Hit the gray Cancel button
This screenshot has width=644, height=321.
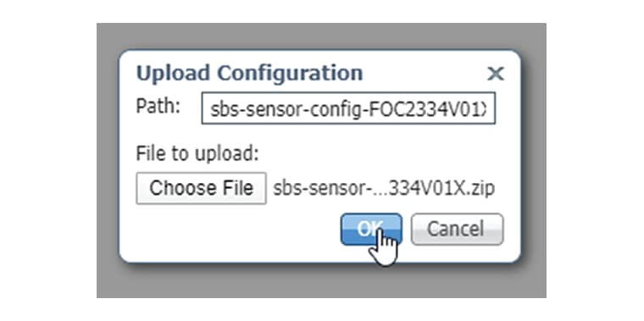click(457, 229)
